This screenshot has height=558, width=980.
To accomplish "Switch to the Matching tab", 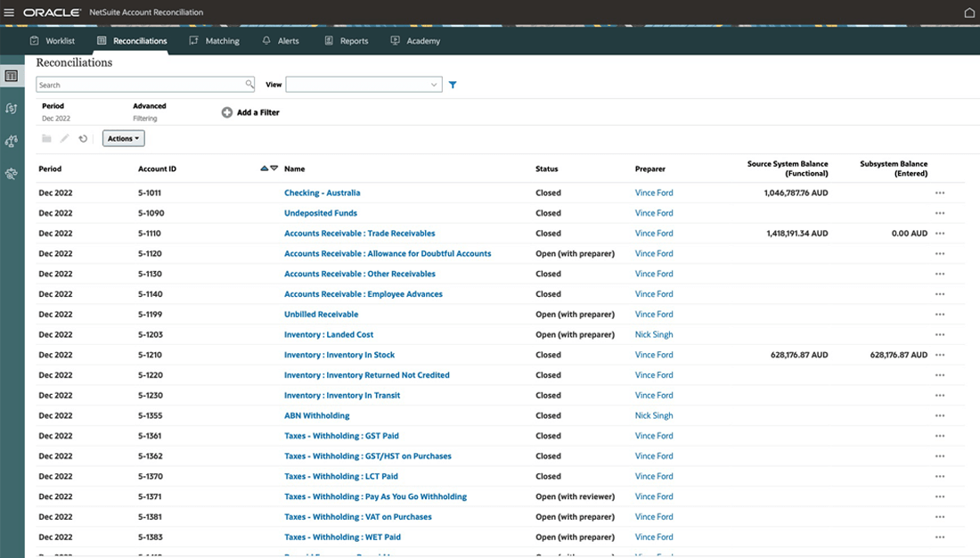I will 215,41.
